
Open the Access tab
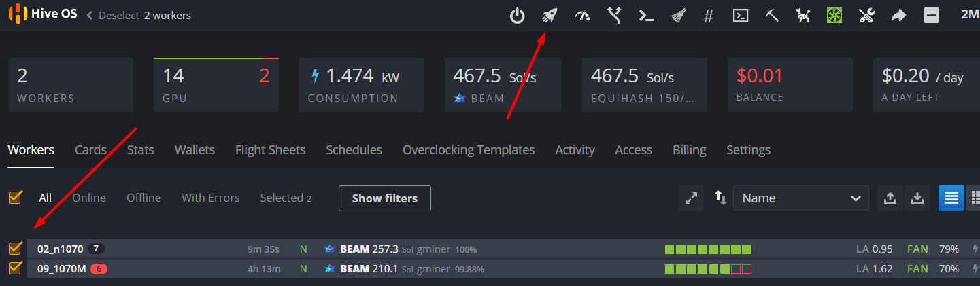coord(633,150)
